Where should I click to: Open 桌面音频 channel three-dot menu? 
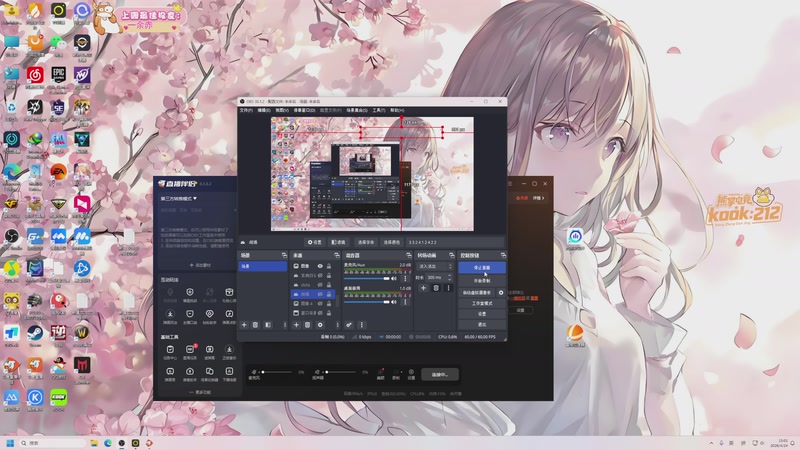point(406,302)
